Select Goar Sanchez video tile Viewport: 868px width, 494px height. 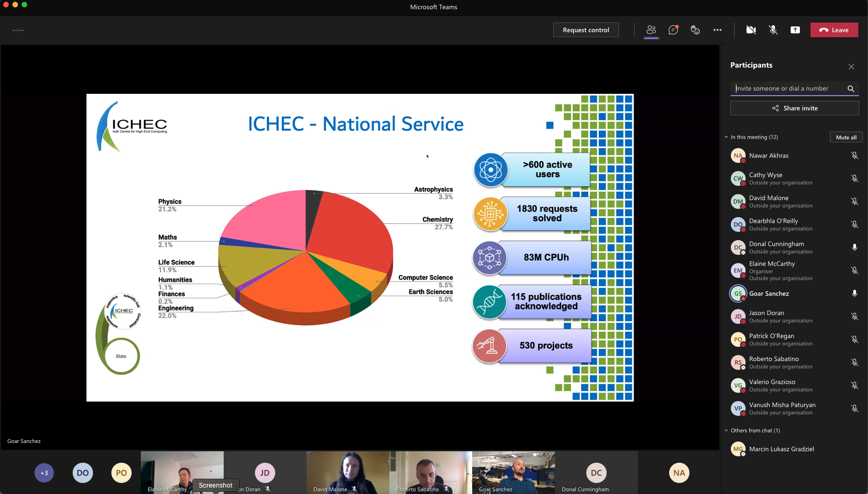click(514, 472)
